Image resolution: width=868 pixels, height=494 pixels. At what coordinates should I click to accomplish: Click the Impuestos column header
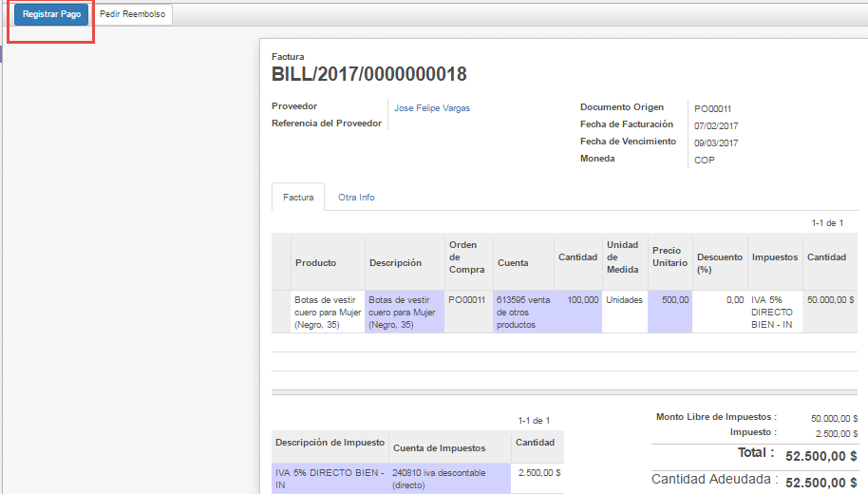[x=774, y=257]
